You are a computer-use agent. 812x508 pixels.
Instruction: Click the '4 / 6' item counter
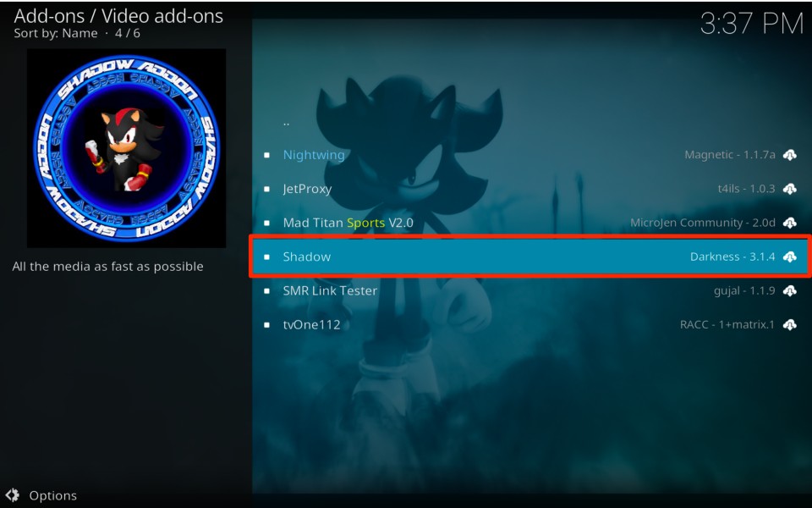pyautogui.click(x=128, y=33)
